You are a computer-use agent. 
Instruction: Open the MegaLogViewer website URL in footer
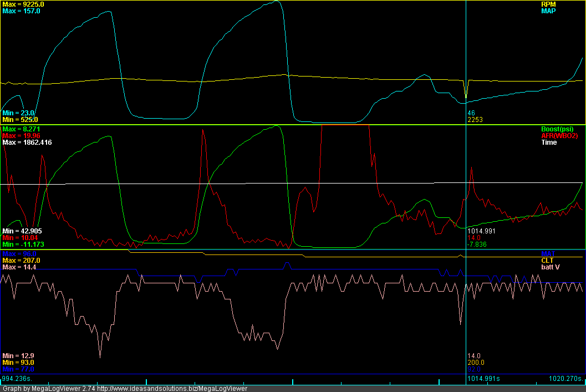[x=172, y=389]
